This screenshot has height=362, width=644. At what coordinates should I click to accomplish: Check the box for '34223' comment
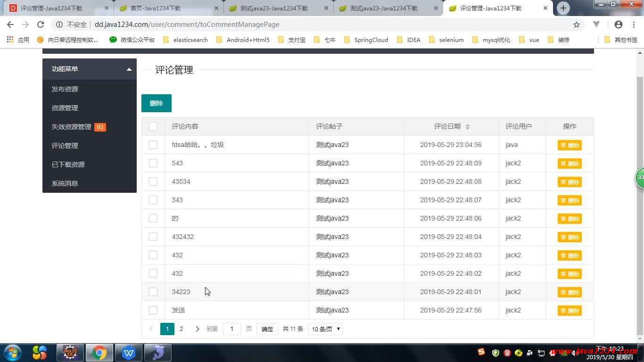pyautogui.click(x=153, y=292)
